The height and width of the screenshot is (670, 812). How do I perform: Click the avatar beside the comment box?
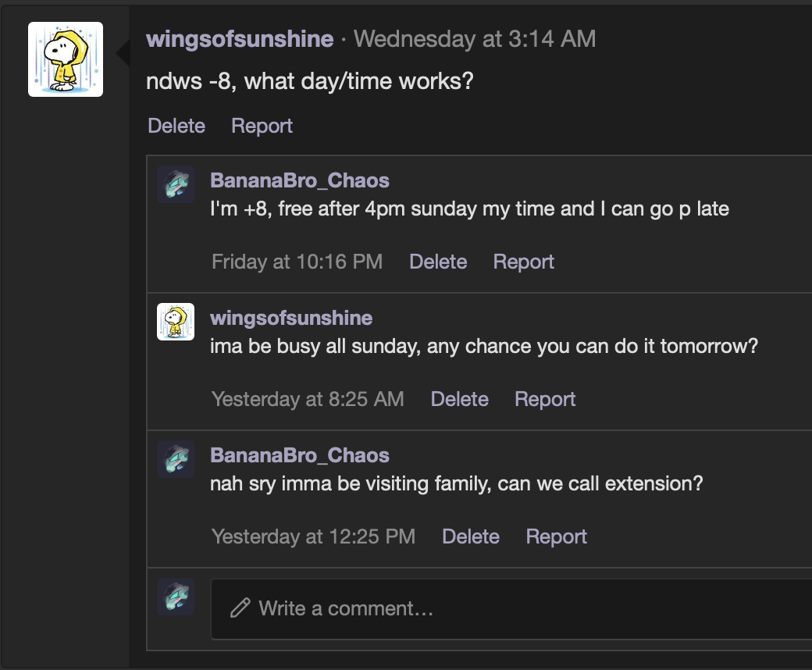tap(176, 597)
